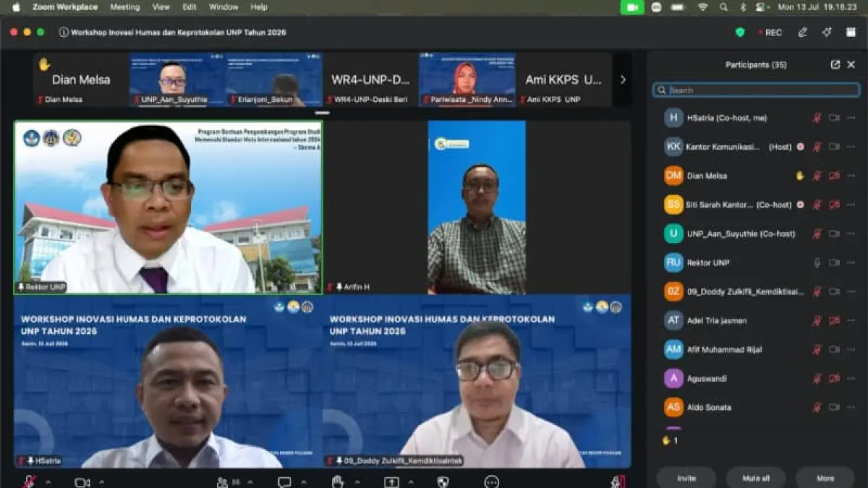Open reactions options caret in bottom toolbar
This screenshot has width=868, height=488.
click(x=357, y=481)
